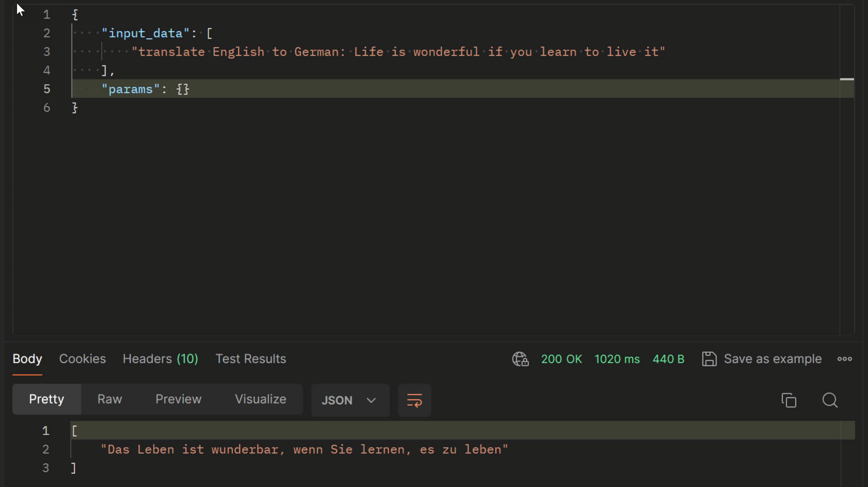Open the Test Results tab
868x487 pixels.
tap(250, 359)
